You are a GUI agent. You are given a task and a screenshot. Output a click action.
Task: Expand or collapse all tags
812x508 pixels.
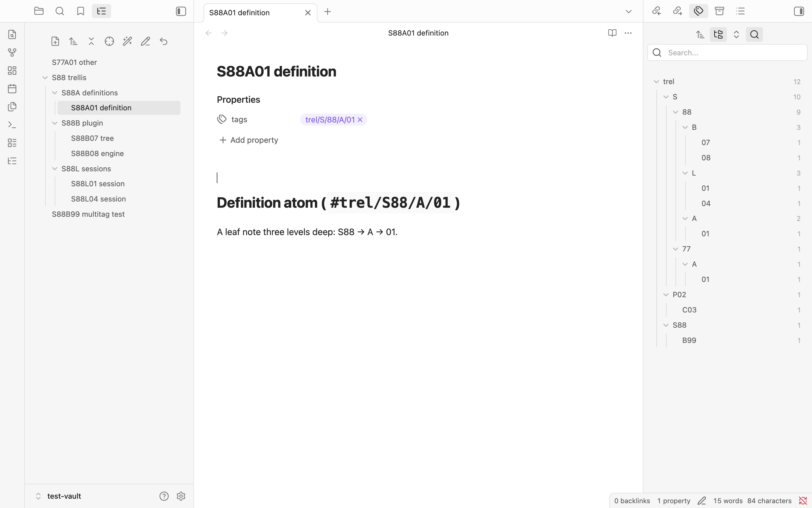[736, 35]
